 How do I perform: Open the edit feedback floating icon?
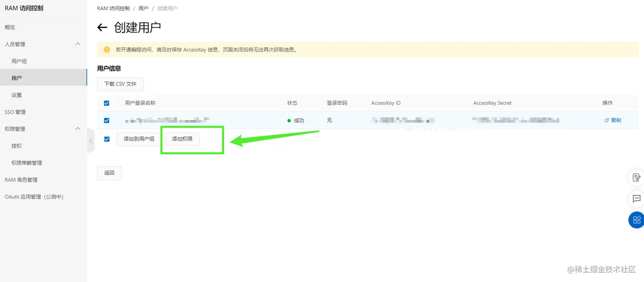[637, 178]
